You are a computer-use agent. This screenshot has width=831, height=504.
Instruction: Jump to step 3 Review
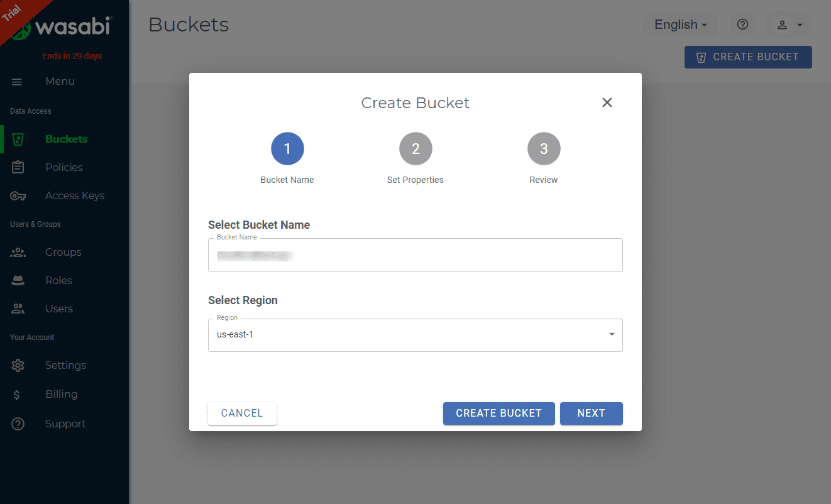(544, 149)
